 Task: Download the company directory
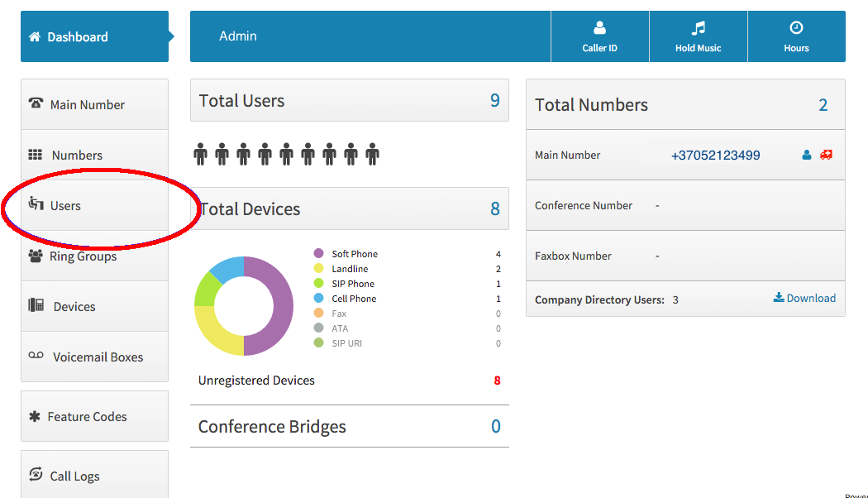pyautogui.click(x=804, y=299)
